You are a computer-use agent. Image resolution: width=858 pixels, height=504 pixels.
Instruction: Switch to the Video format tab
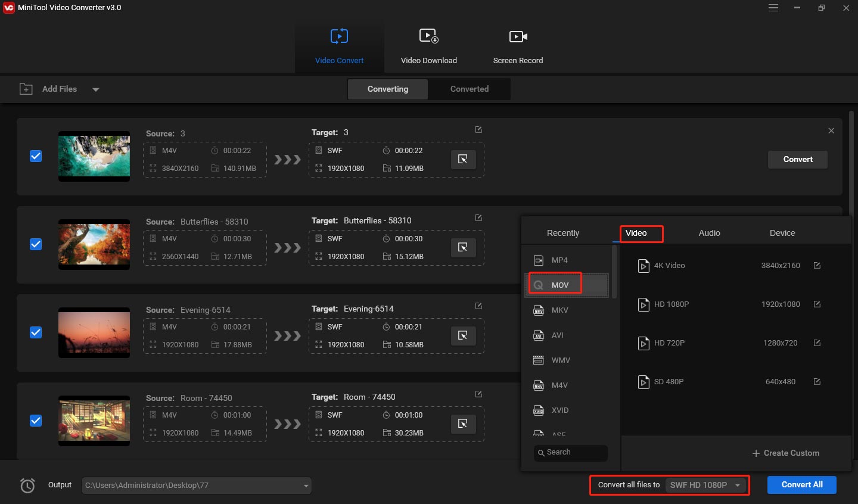tap(636, 233)
